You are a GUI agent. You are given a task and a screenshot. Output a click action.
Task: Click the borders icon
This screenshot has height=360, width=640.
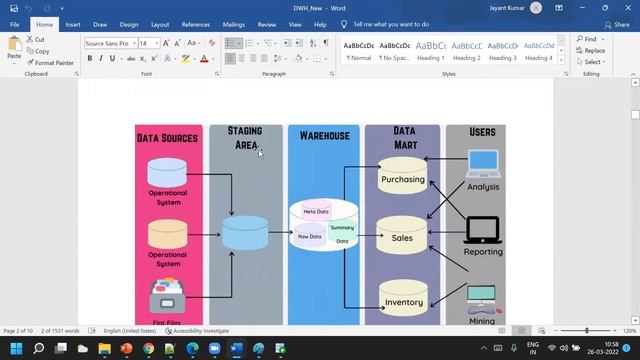coord(317,59)
